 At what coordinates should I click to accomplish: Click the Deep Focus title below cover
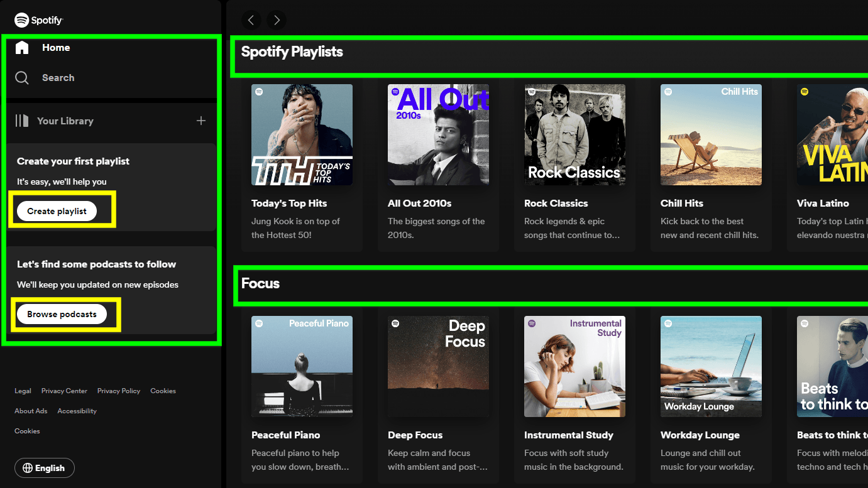[415, 435]
